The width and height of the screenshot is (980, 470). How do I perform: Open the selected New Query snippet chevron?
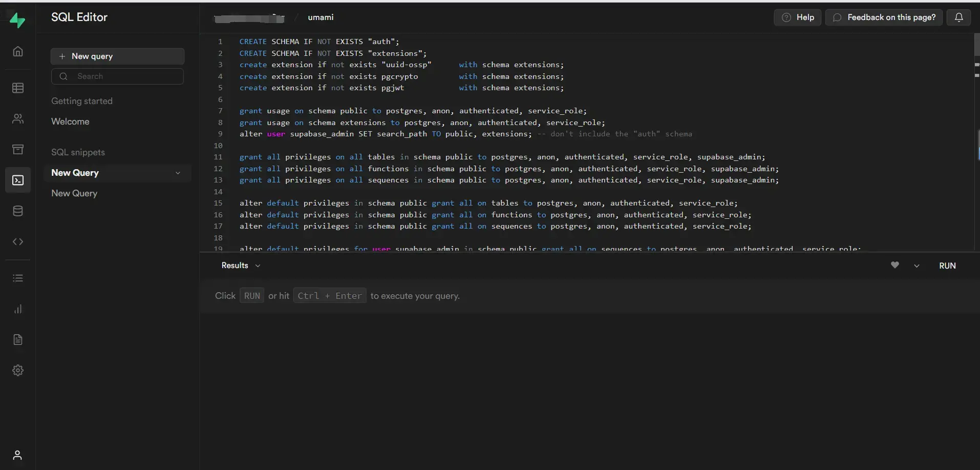click(178, 173)
